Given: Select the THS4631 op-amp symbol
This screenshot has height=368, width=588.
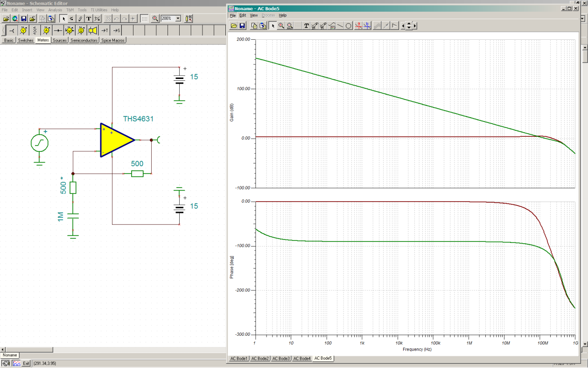Looking at the screenshot, I should [117, 140].
